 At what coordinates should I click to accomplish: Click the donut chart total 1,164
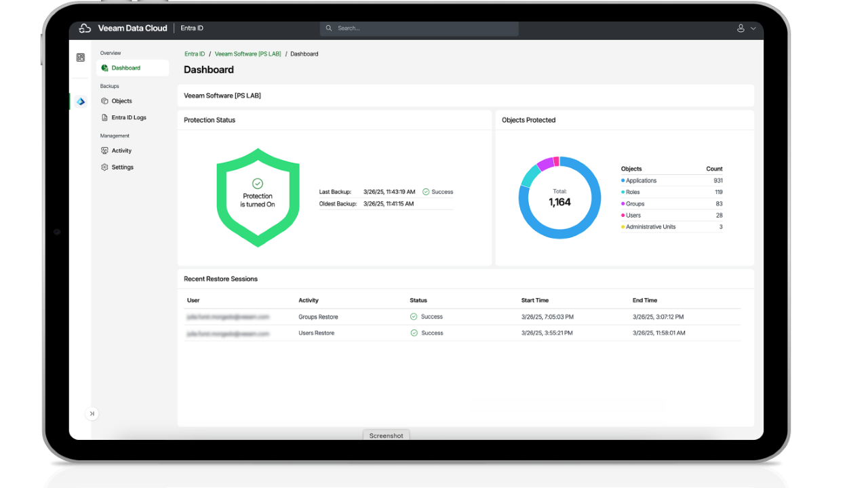click(559, 202)
